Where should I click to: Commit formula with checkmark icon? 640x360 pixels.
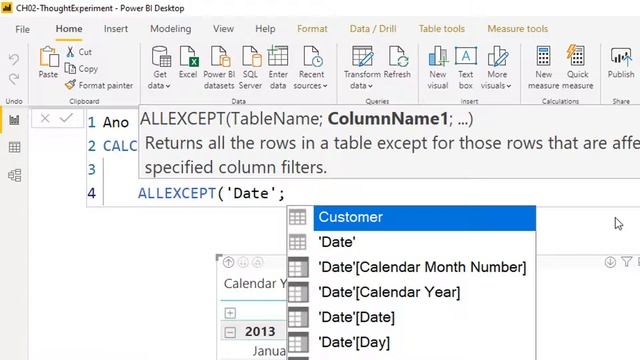[66, 119]
